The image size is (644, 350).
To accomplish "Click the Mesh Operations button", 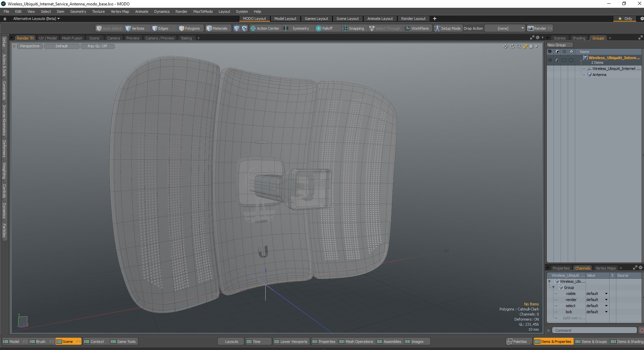I will pos(356,342).
